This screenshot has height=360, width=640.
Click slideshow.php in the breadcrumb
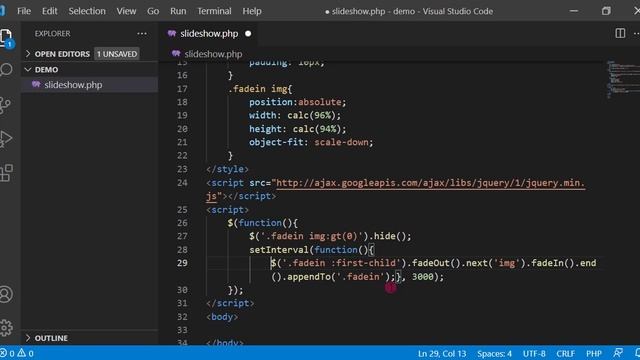(x=213, y=54)
